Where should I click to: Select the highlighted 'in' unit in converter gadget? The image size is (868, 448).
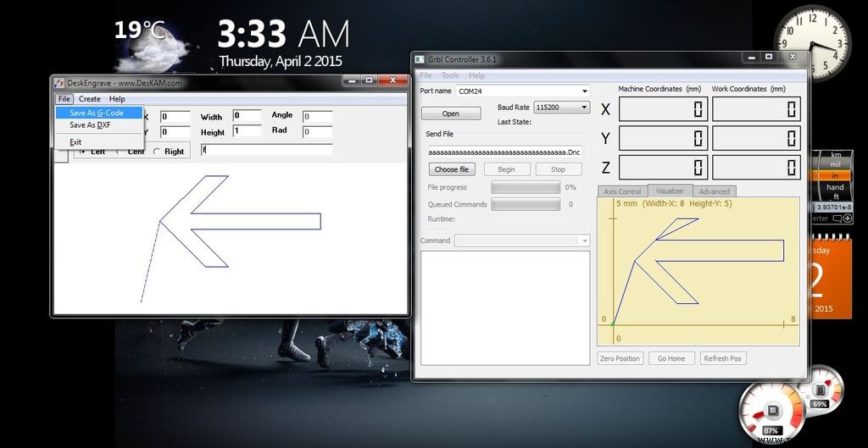[x=835, y=175]
